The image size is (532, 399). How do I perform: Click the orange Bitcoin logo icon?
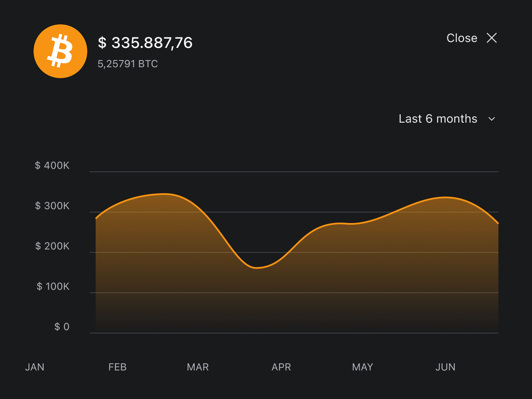(x=60, y=51)
